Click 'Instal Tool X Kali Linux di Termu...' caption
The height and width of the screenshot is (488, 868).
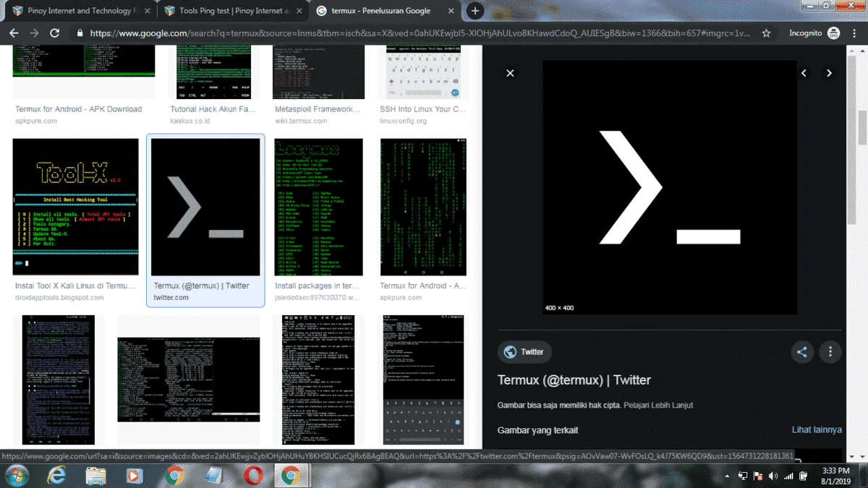75,286
